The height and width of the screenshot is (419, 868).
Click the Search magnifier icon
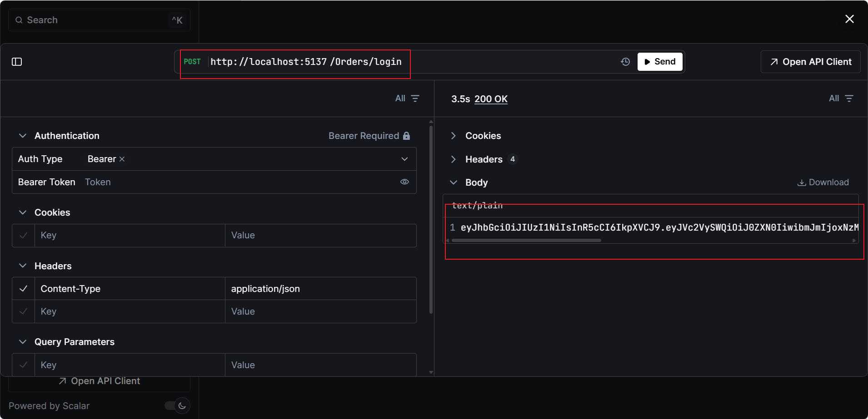[x=19, y=20]
